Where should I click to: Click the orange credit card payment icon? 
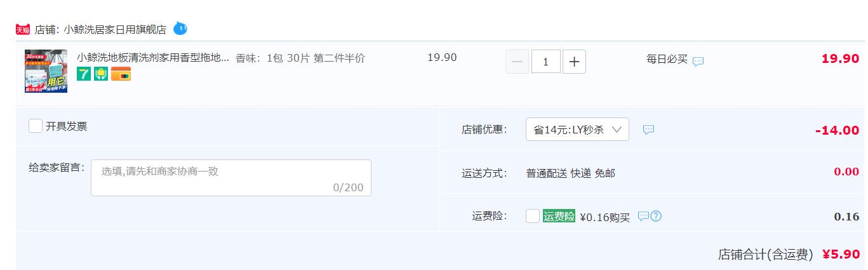(x=121, y=74)
